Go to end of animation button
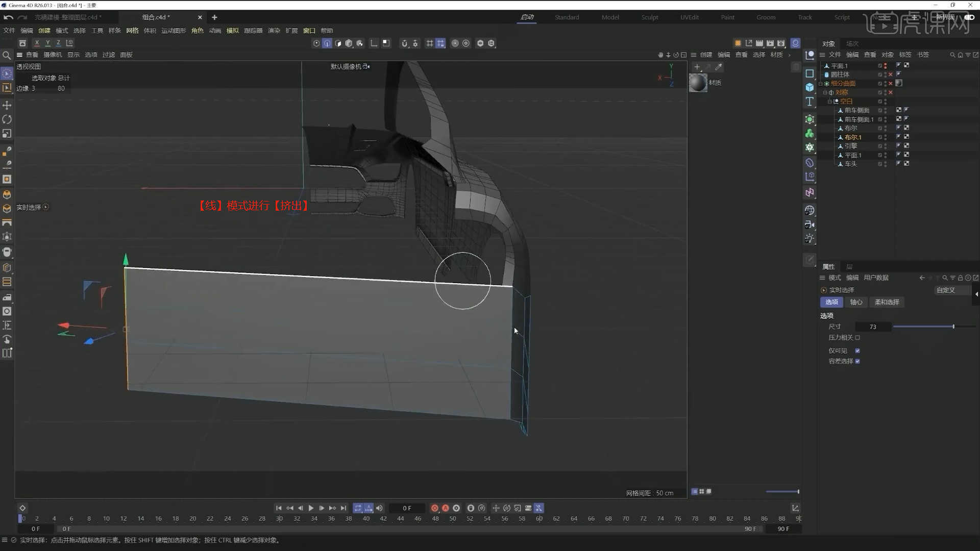Image resolution: width=980 pixels, height=551 pixels. click(344, 508)
